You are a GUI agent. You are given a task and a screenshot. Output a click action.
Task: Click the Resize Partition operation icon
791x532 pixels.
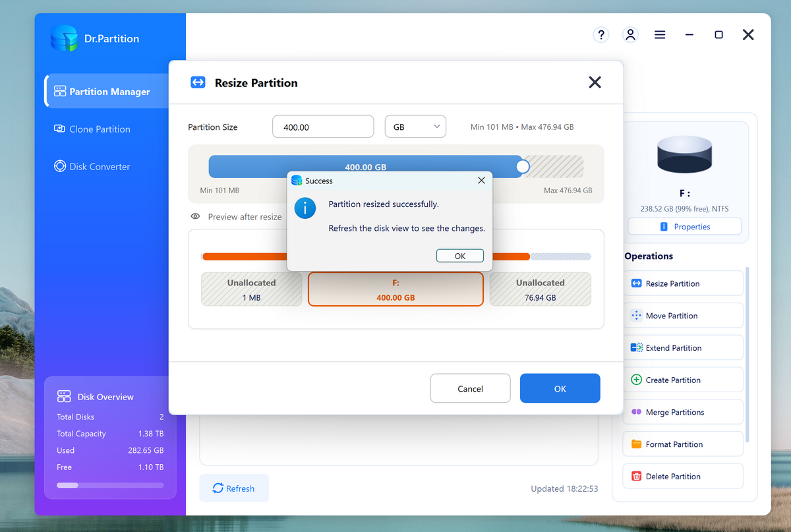pos(636,283)
